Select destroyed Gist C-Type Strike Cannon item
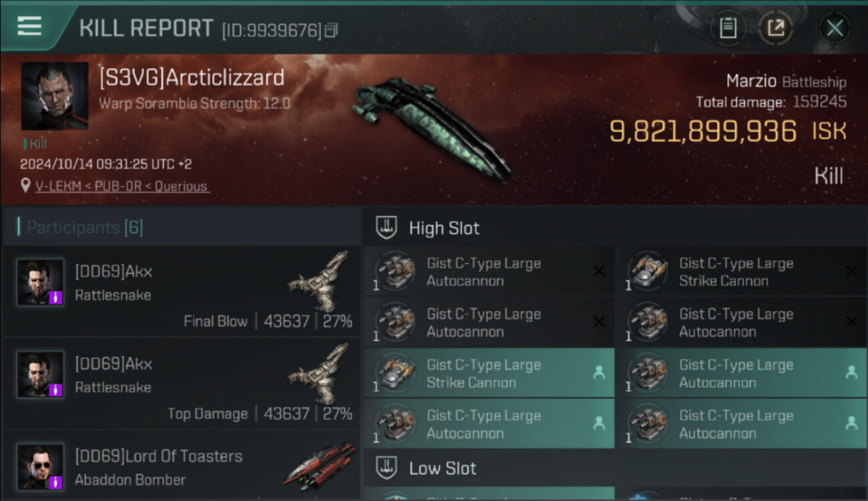This screenshot has height=501, width=868. coord(741,271)
